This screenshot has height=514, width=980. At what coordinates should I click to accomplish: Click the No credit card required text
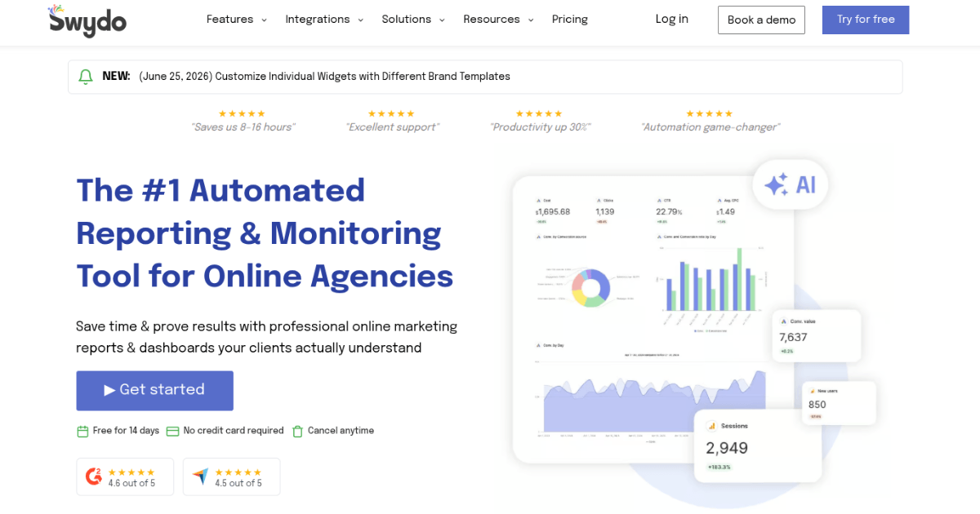click(234, 431)
